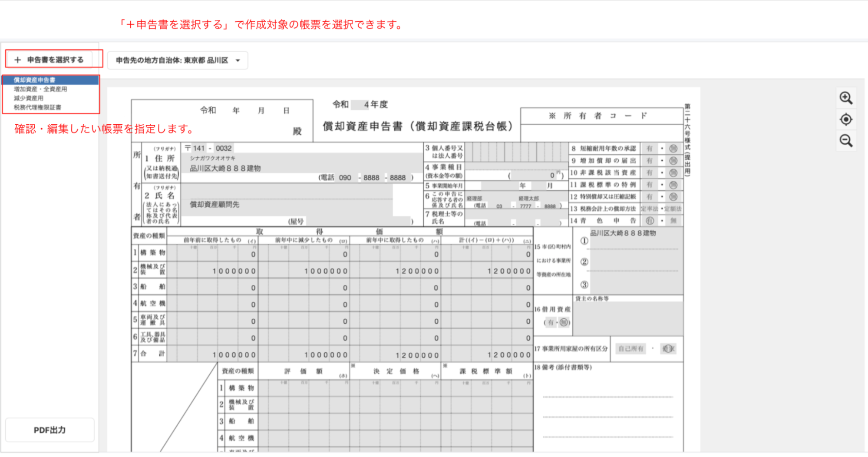Click the PDF出力 button
The width and height of the screenshot is (868, 457).
[x=50, y=430]
